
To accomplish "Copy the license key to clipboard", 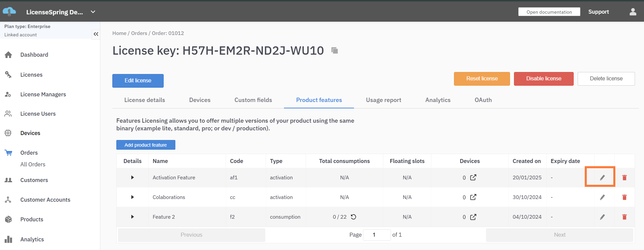I will [335, 50].
